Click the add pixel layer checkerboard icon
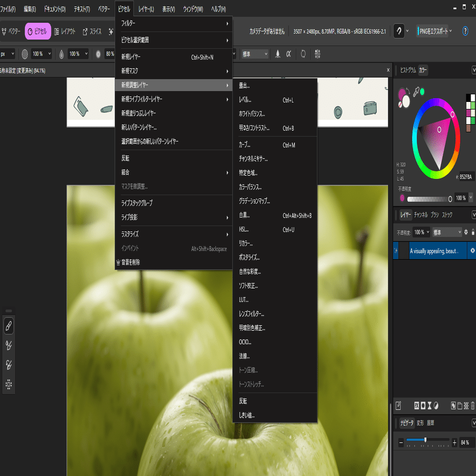This screenshot has height=476, width=476. (466, 406)
